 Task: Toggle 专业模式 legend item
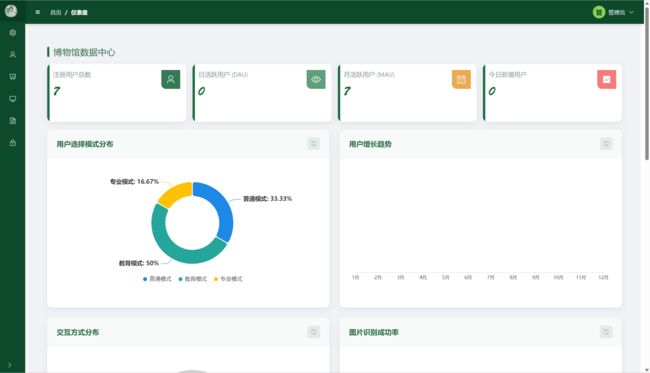click(228, 279)
